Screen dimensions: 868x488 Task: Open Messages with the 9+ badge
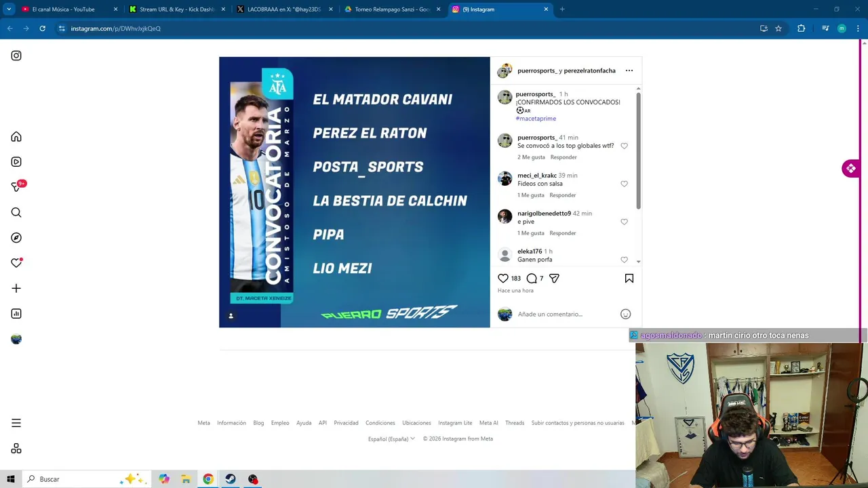[18, 186]
